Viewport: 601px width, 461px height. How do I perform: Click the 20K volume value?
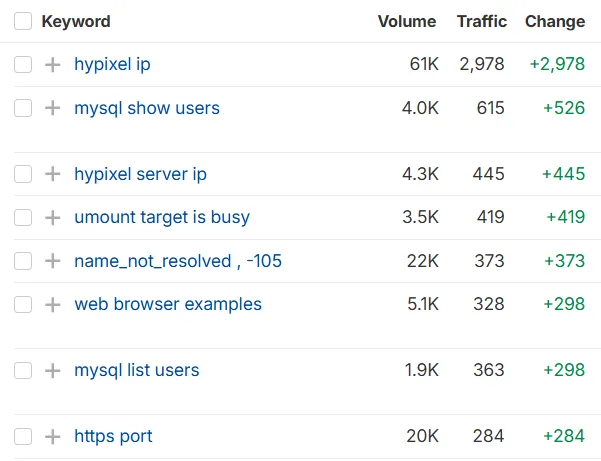tap(422, 436)
